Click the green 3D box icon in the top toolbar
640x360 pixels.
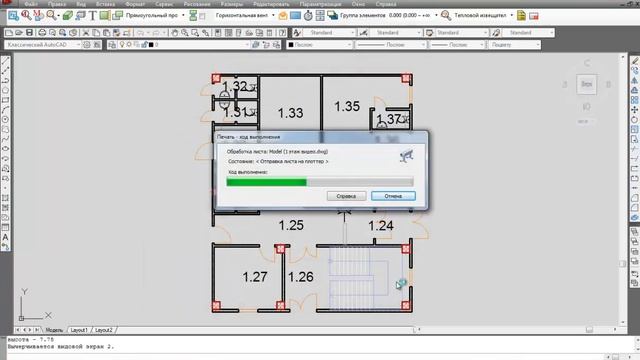click(x=68, y=16)
